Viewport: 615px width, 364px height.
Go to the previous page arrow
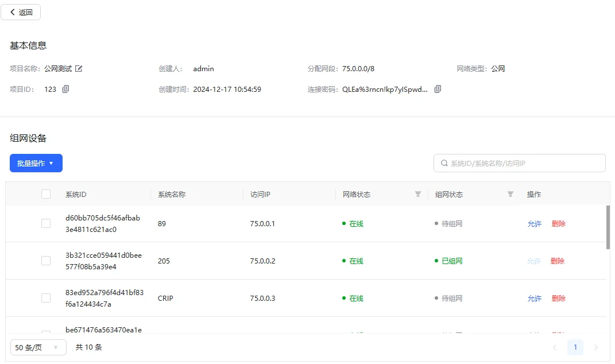click(x=555, y=347)
